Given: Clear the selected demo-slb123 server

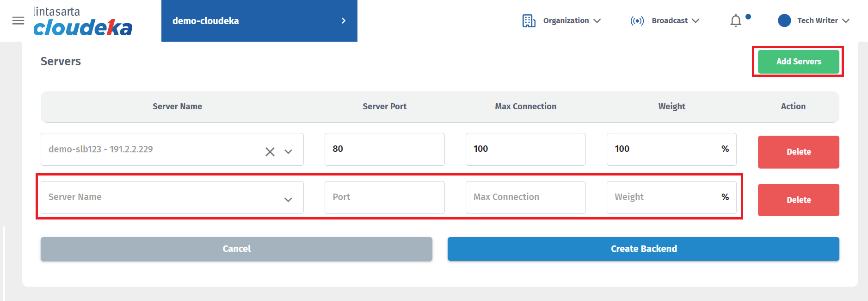Looking at the screenshot, I should click(x=270, y=152).
